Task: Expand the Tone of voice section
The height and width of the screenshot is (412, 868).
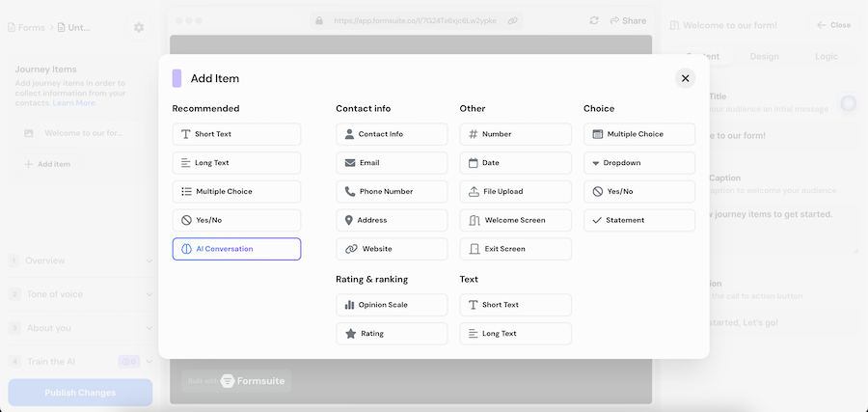Action: pos(79,294)
